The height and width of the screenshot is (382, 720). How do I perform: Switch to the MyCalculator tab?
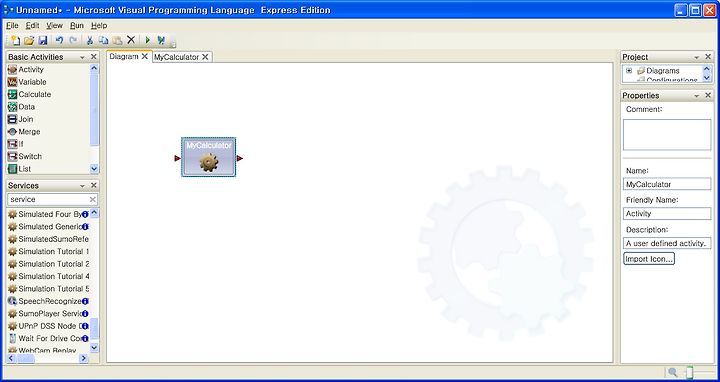tap(177, 57)
